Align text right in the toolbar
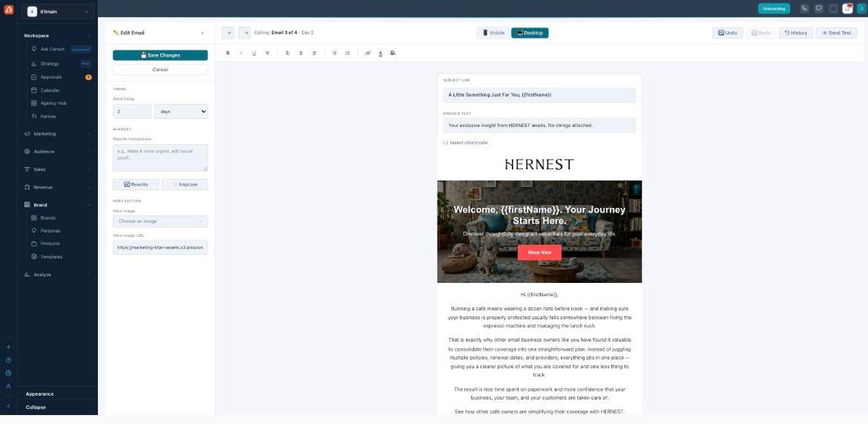This screenshot has width=868, height=424. 314,53
